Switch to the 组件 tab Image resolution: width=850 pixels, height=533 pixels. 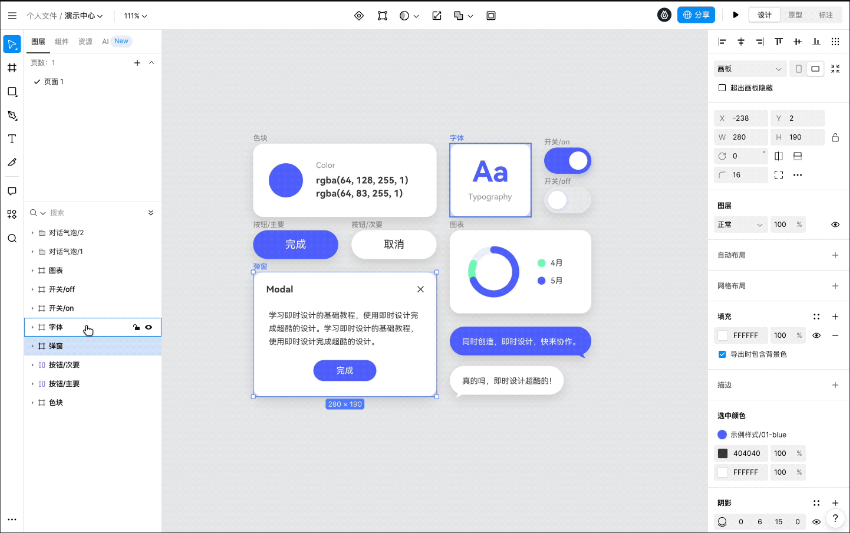point(62,41)
